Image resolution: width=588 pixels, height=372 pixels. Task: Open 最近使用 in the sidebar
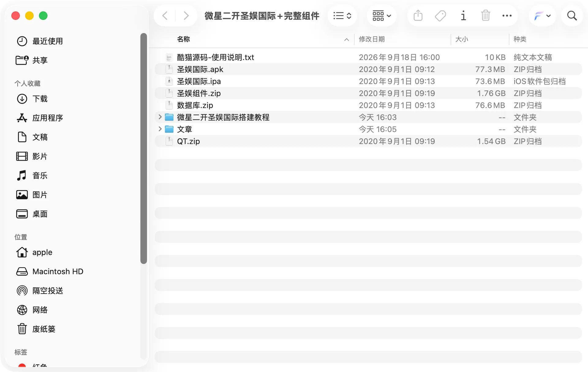click(40, 41)
